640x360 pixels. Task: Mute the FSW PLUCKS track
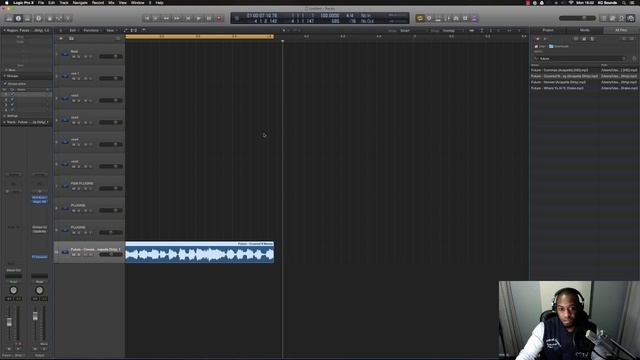click(74, 188)
